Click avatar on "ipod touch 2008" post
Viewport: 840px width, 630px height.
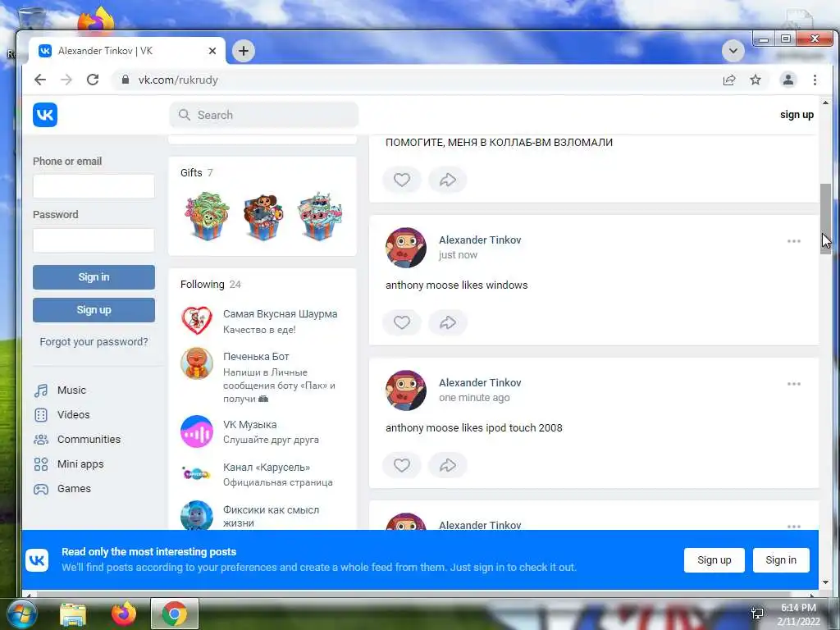pyautogui.click(x=406, y=390)
